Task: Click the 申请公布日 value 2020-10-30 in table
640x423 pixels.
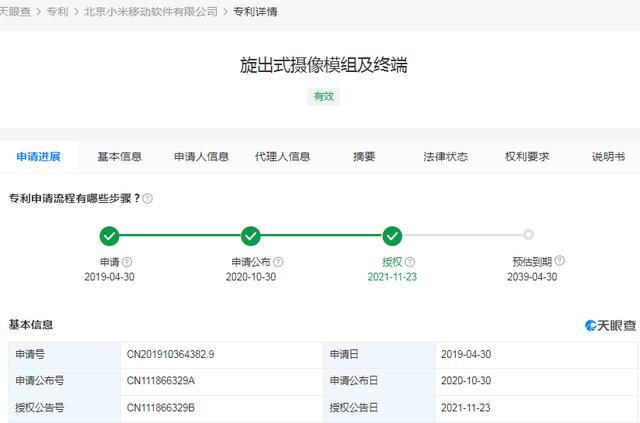Action: (x=466, y=381)
